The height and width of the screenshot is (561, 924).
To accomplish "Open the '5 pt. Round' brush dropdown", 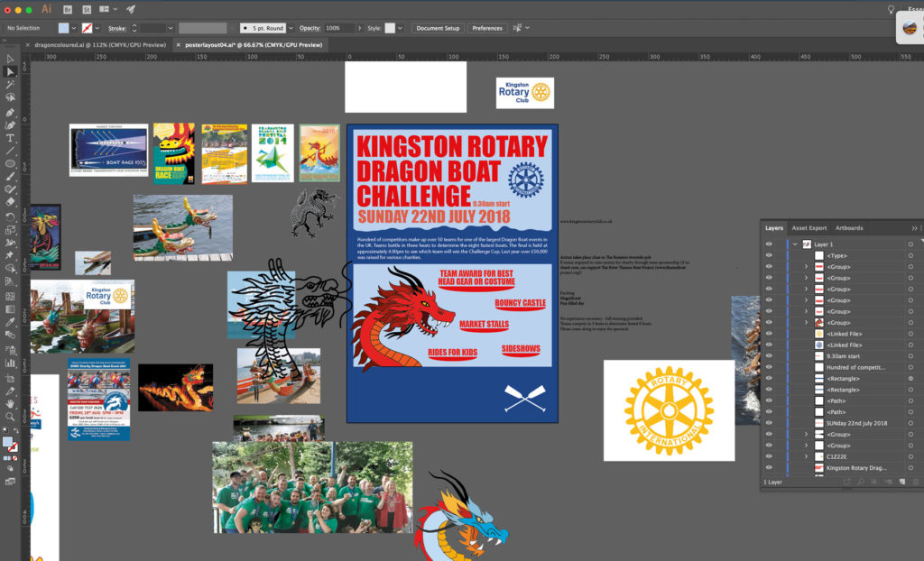I will (x=291, y=28).
